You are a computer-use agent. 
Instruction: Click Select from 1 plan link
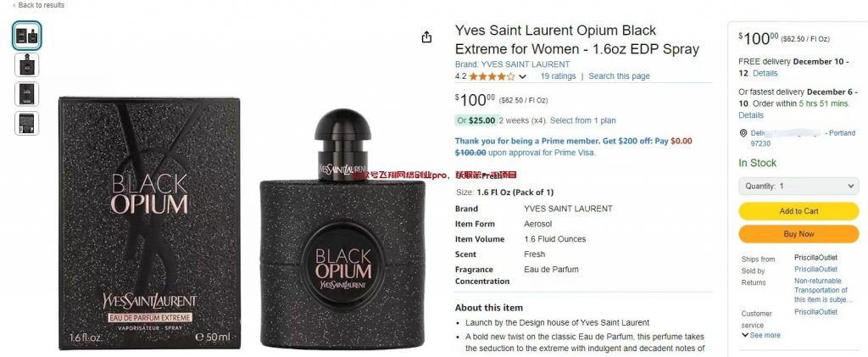coord(582,120)
